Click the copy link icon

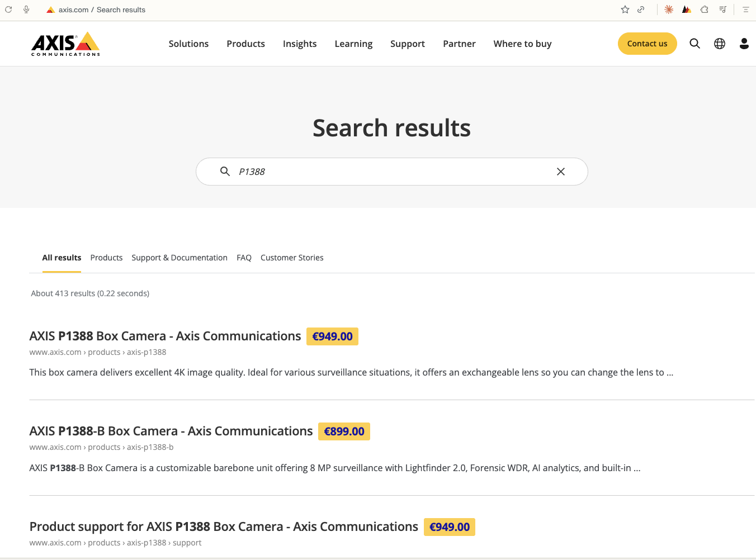tap(641, 10)
